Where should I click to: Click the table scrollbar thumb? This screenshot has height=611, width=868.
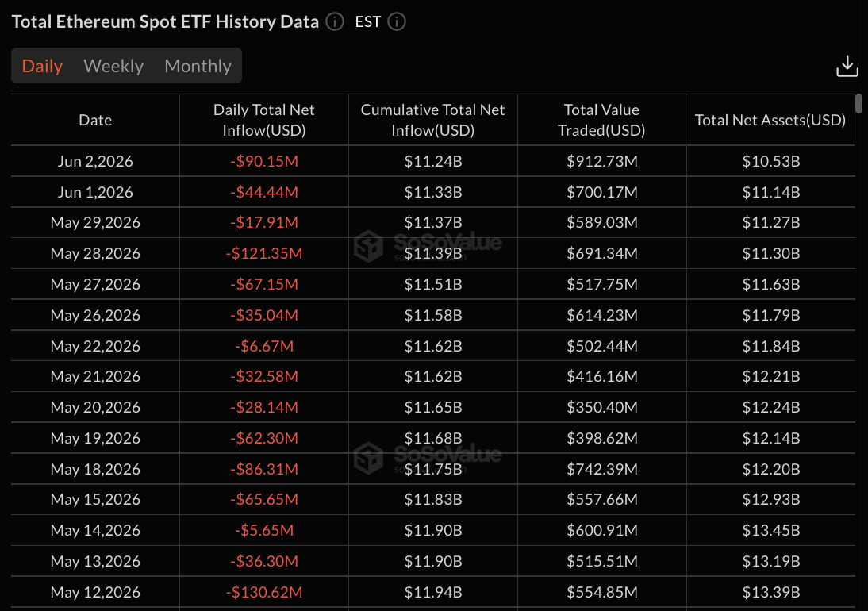pos(858,103)
